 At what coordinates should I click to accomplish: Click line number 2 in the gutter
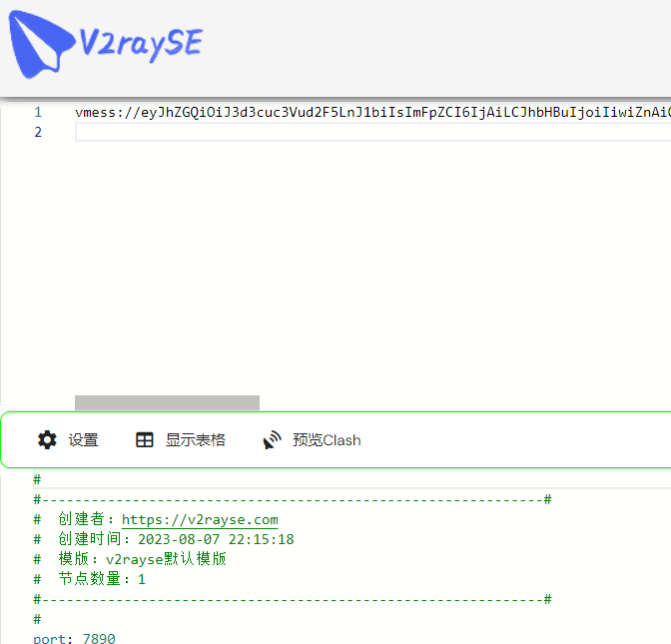coord(38,133)
